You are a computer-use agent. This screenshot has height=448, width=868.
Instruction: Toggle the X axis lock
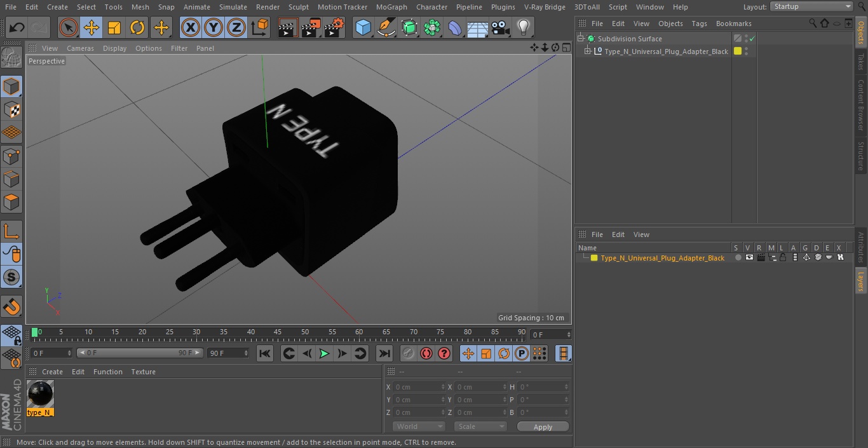click(191, 27)
